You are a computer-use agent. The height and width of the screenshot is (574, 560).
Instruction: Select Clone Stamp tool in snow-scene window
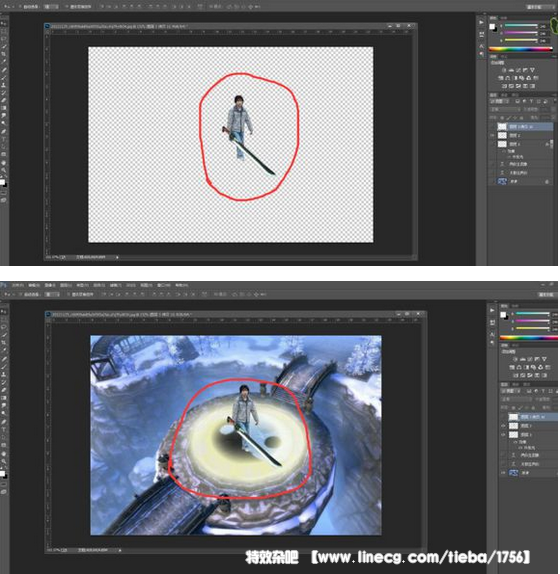point(4,374)
